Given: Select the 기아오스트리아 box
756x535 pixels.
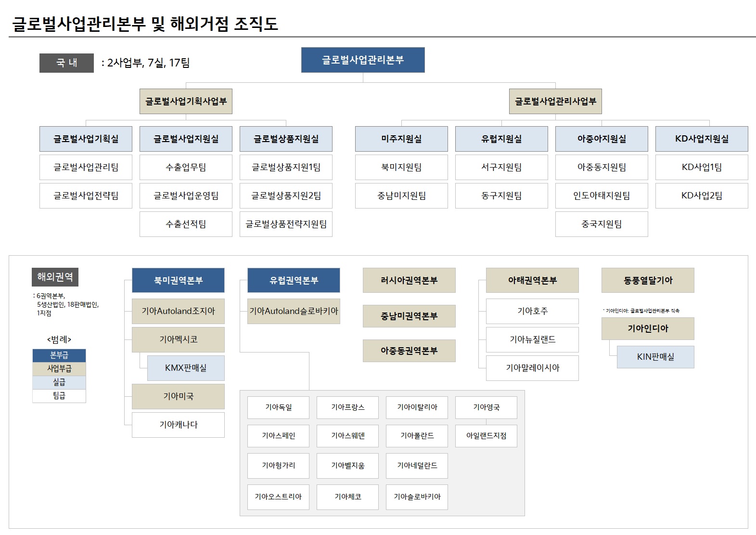Looking at the screenshot, I should [x=278, y=497].
